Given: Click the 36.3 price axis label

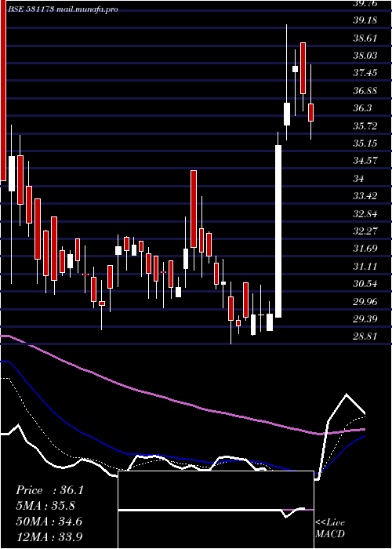Looking at the screenshot, I should 362,108.
